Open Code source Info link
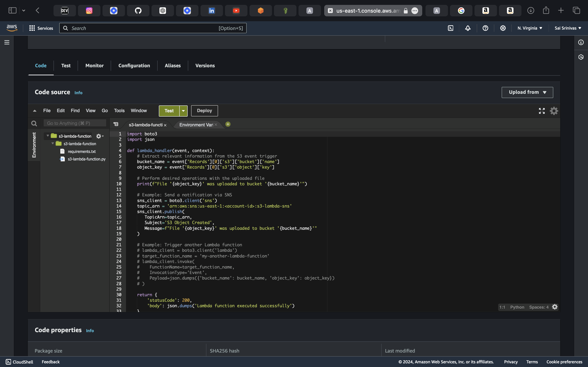Screen dimensions: 588x367 pyautogui.click(x=78, y=93)
